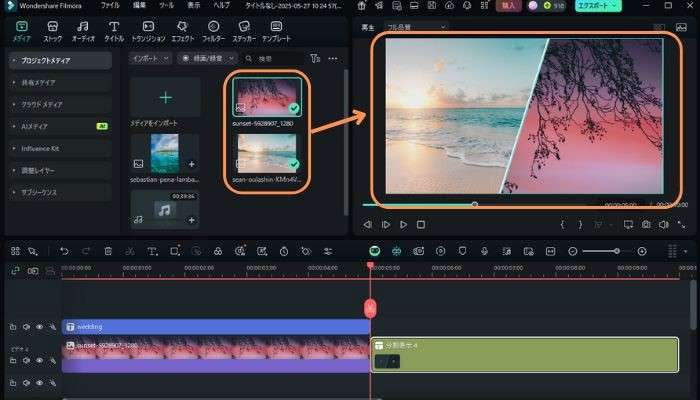
Task: Click the preview fullscreen icon
Action: pyautogui.click(x=681, y=225)
